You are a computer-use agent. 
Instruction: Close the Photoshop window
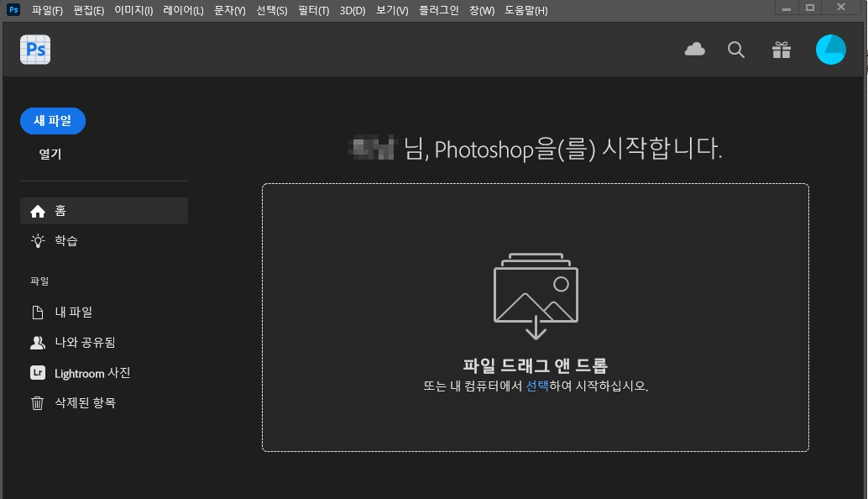(x=841, y=8)
